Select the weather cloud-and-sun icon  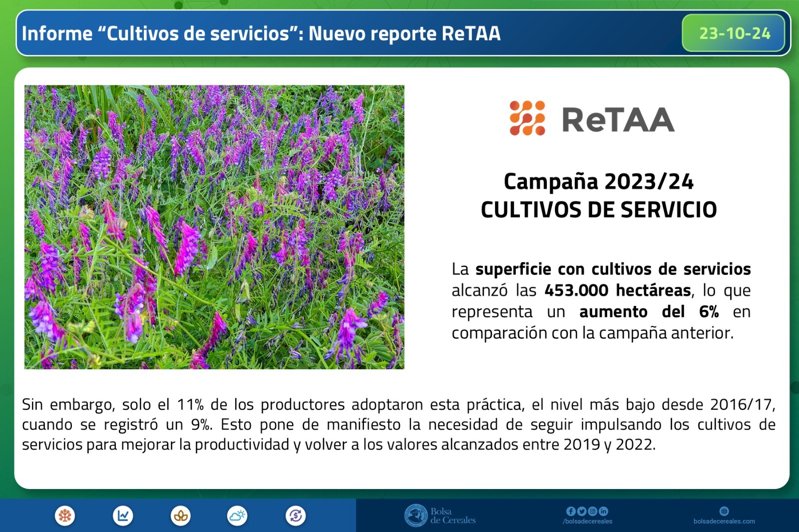click(x=237, y=515)
